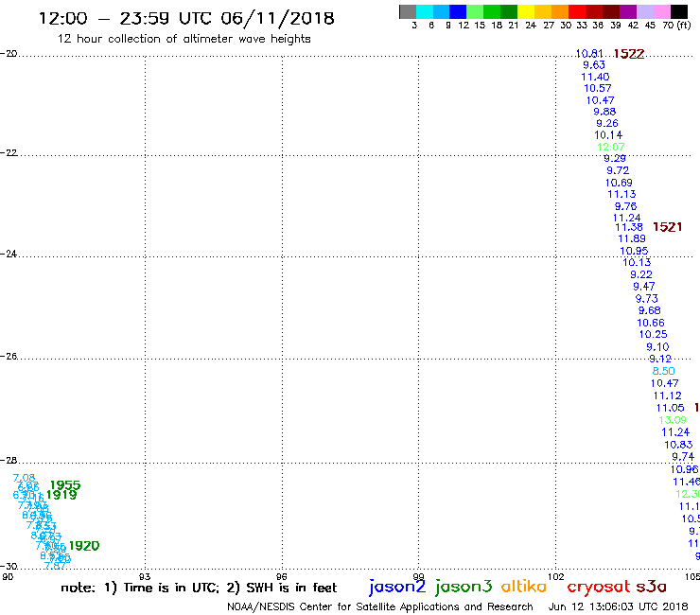Click the 93 longitude axis label
700x615 pixels.
(x=145, y=576)
